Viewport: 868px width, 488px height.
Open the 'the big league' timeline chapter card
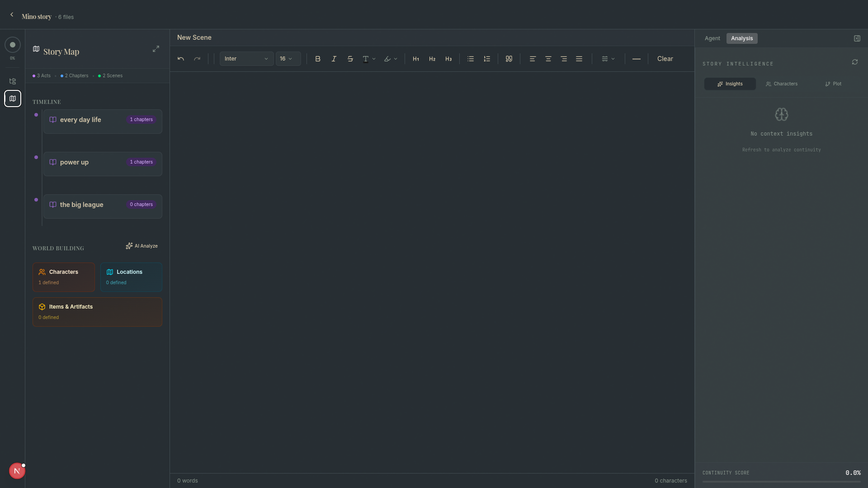[x=103, y=206]
